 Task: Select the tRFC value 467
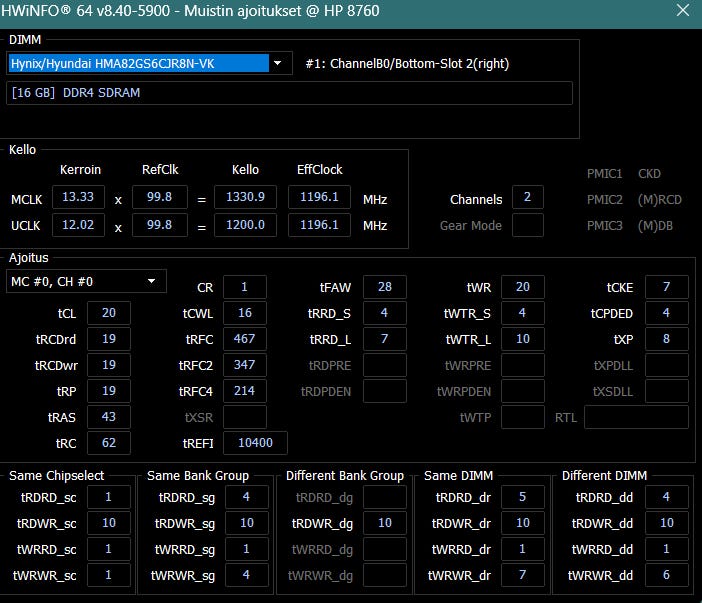pos(244,339)
